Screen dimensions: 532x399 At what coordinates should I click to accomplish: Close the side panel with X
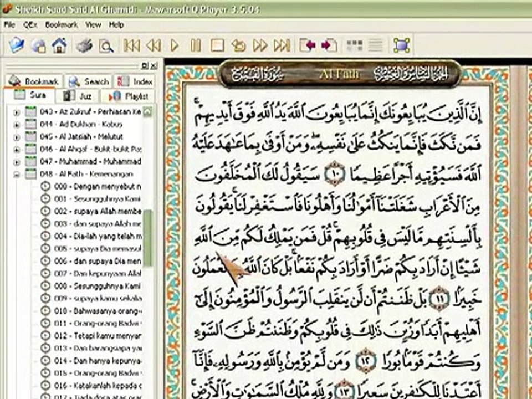(x=154, y=66)
